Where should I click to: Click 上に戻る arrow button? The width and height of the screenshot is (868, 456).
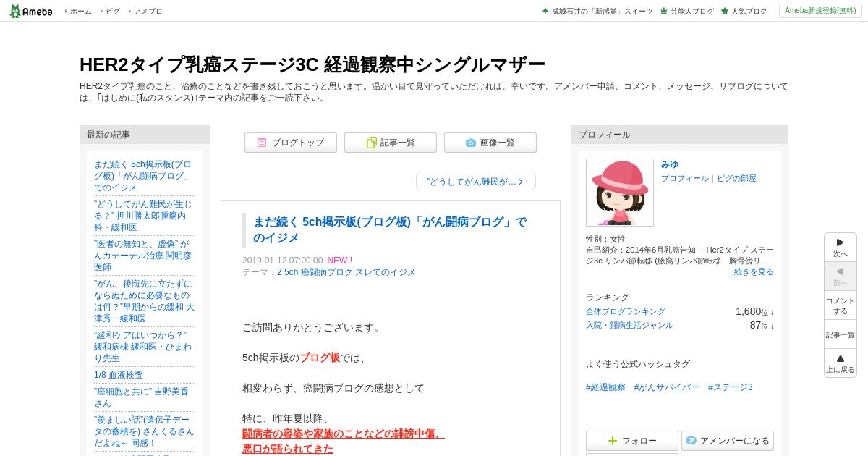pos(841,363)
